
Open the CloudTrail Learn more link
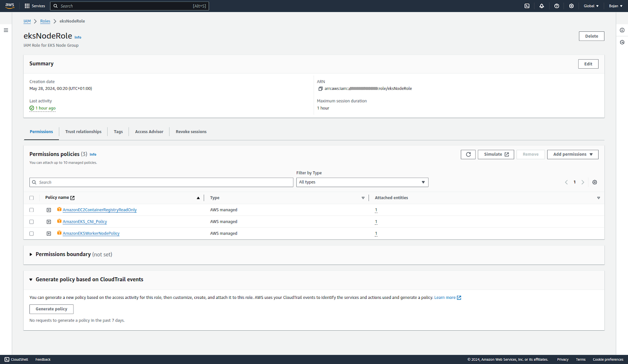tap(447, 298)
